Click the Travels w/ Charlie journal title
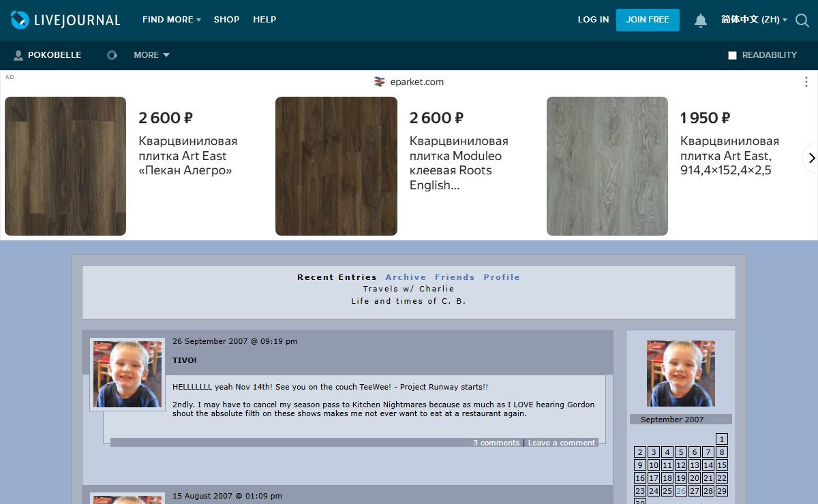The width and height of the screenshot is (818, 504). click(x=409, y=289)
